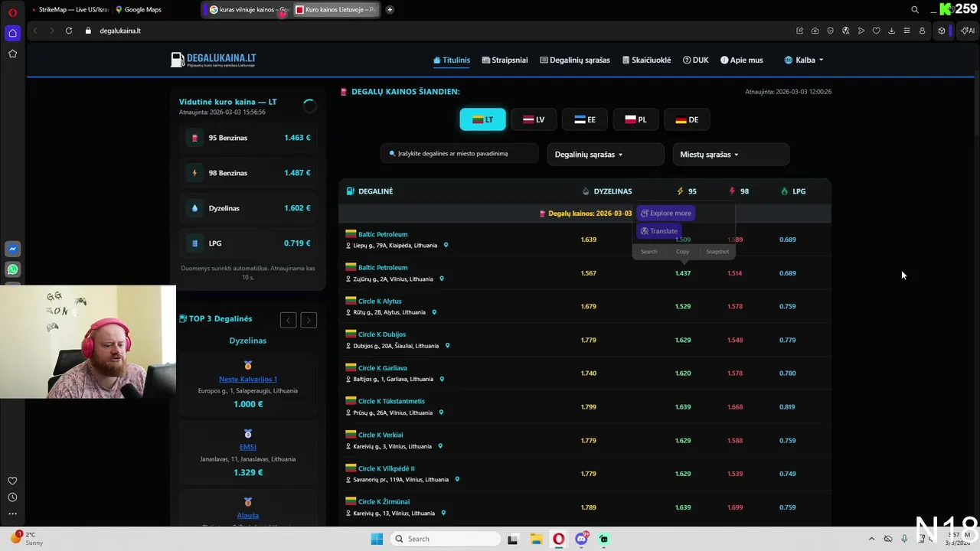Switch to kuras vilniuje kainos tab
This screenshot has width=980, height=551.
tap(248, 10)
